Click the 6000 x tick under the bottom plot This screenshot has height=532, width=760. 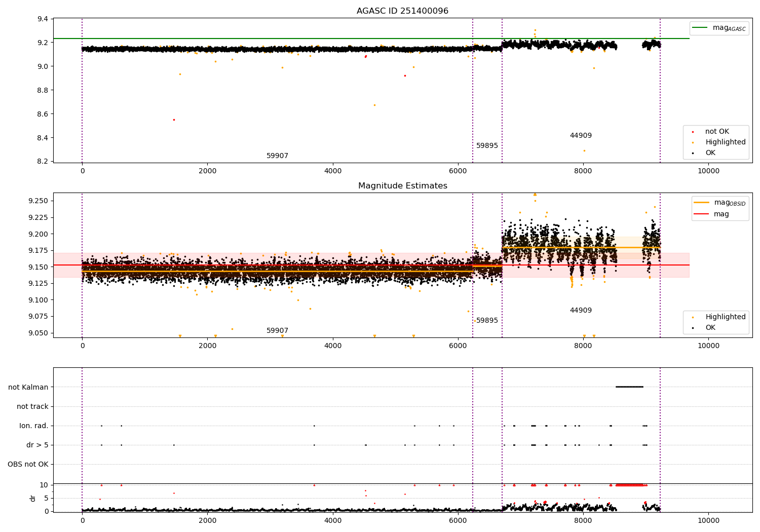pos(458,520)
